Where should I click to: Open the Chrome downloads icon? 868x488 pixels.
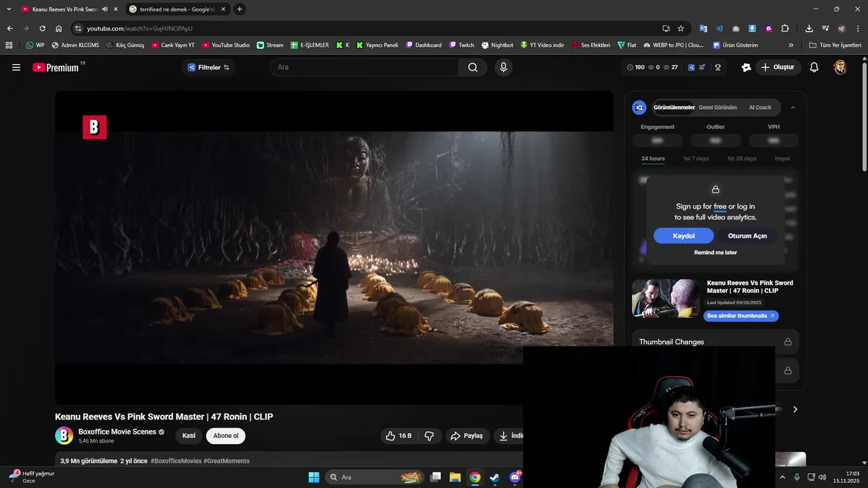tap(809, 28)
